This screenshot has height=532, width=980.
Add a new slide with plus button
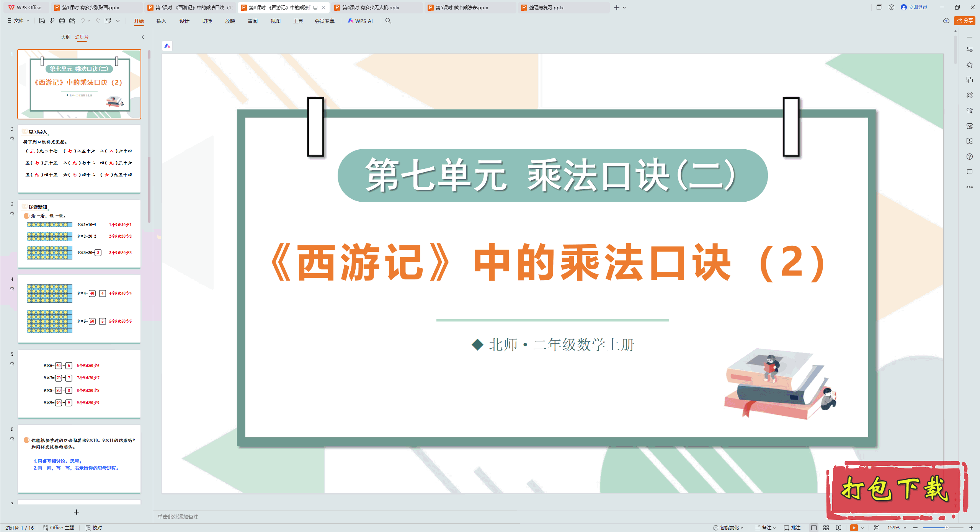77,512
